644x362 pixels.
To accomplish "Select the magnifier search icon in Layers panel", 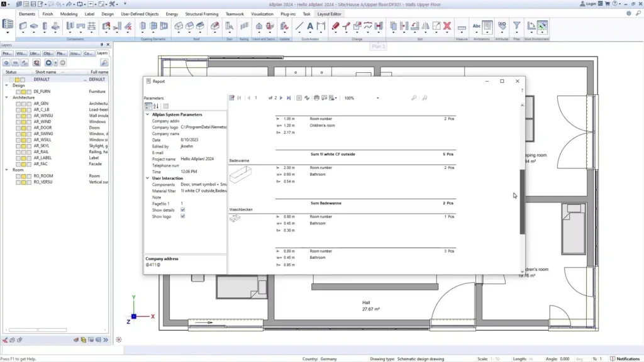I will [x=104, y=63].
